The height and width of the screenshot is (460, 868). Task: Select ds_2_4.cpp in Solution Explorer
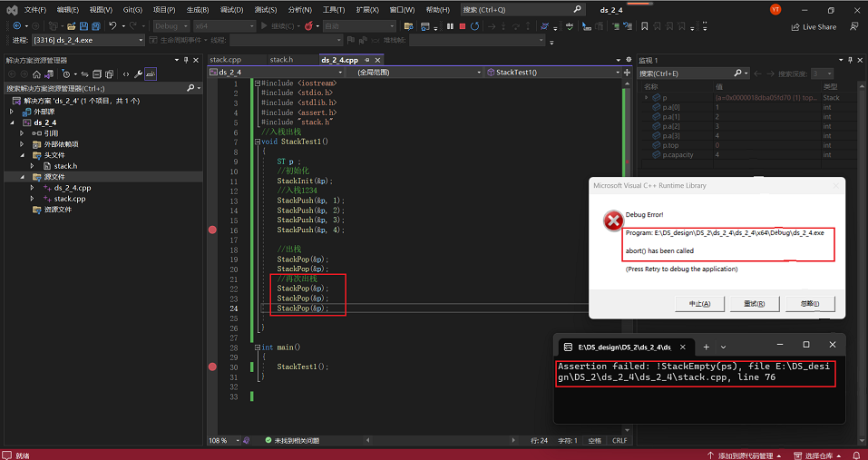pos(73,188)
